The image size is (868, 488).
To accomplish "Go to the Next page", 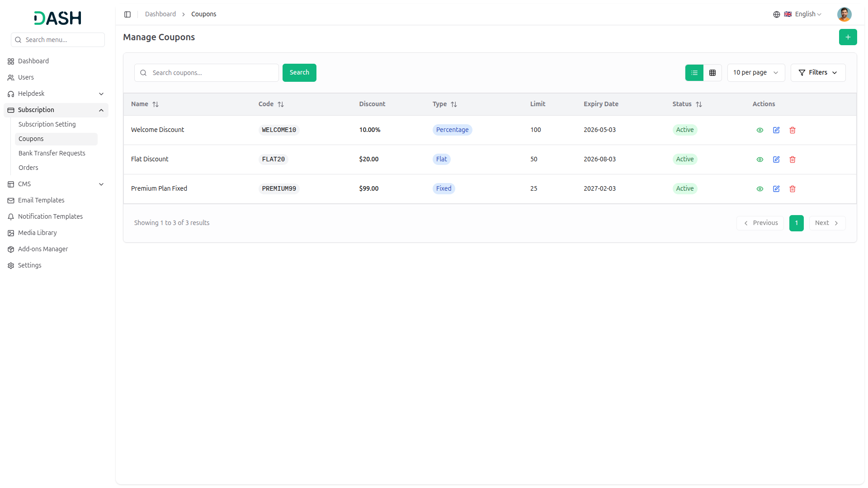I will tap(827, 223).
